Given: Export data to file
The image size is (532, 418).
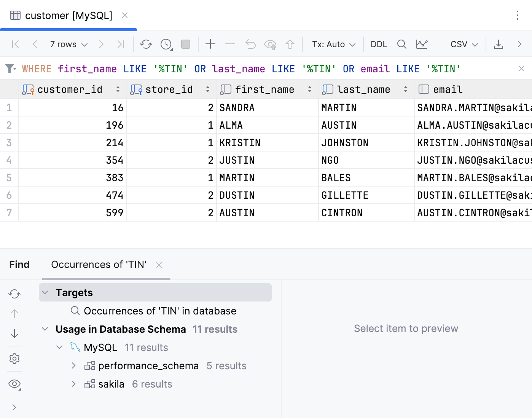Looking at the screenshot, I should (499, 44).
